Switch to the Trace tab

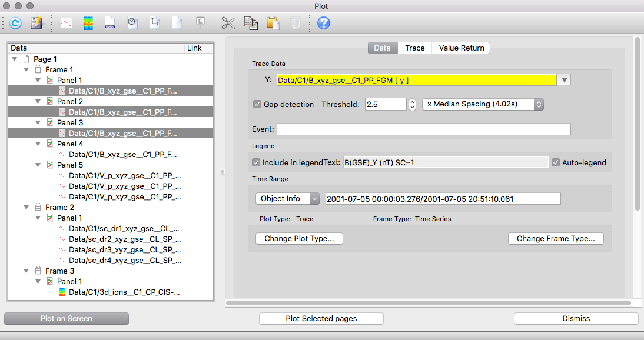414,48
